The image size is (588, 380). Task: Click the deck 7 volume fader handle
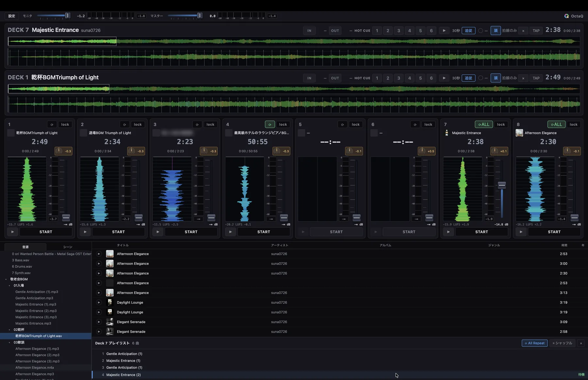(x=502, y=185)
